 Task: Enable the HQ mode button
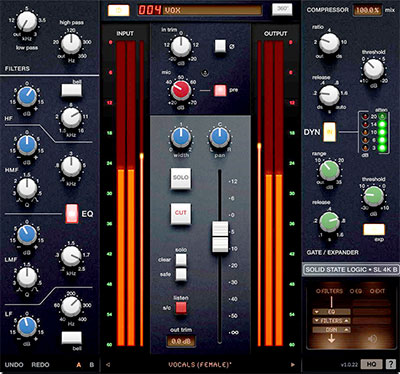(371, 364)
